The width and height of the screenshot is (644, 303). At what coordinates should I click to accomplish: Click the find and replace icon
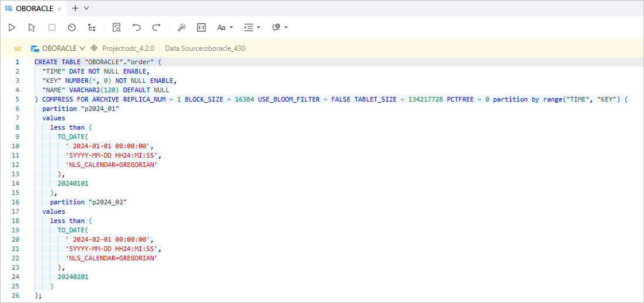click(x=117, y=27)
